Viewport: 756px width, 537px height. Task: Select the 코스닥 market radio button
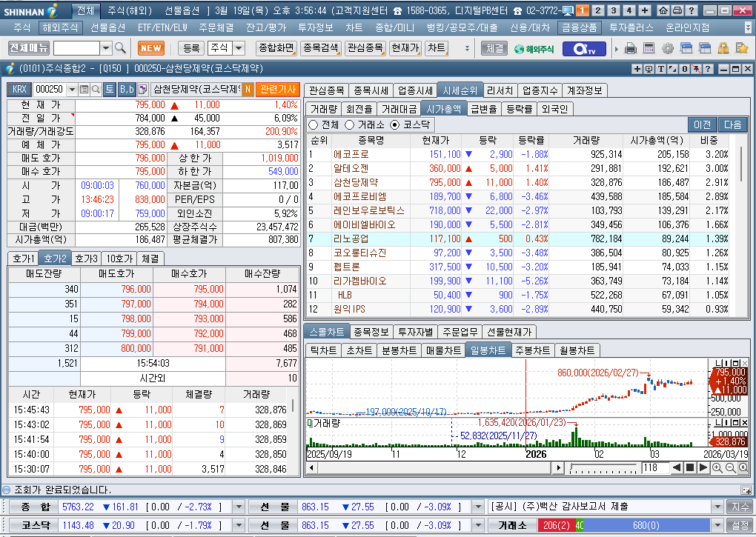click(x=395, y=124)
